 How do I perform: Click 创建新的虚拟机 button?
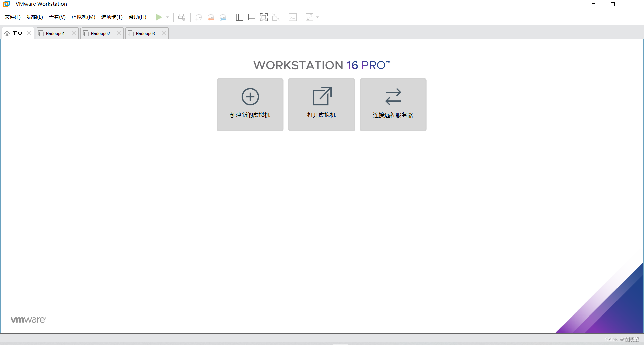pos(250,105)
